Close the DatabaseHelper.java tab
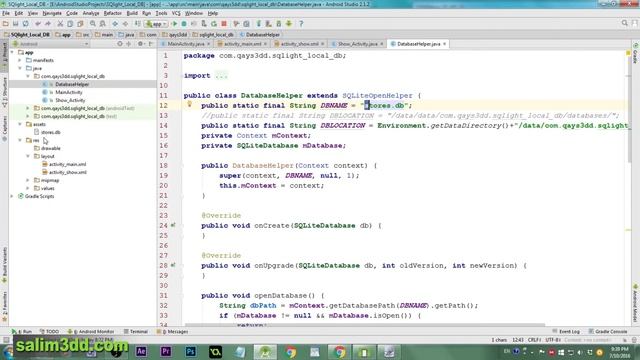The width and height of the screenshot is (640, 360). point(444,44)
